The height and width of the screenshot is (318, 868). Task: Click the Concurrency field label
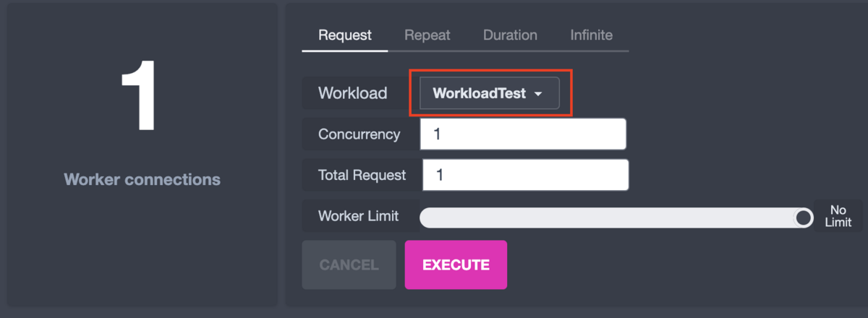359,134
